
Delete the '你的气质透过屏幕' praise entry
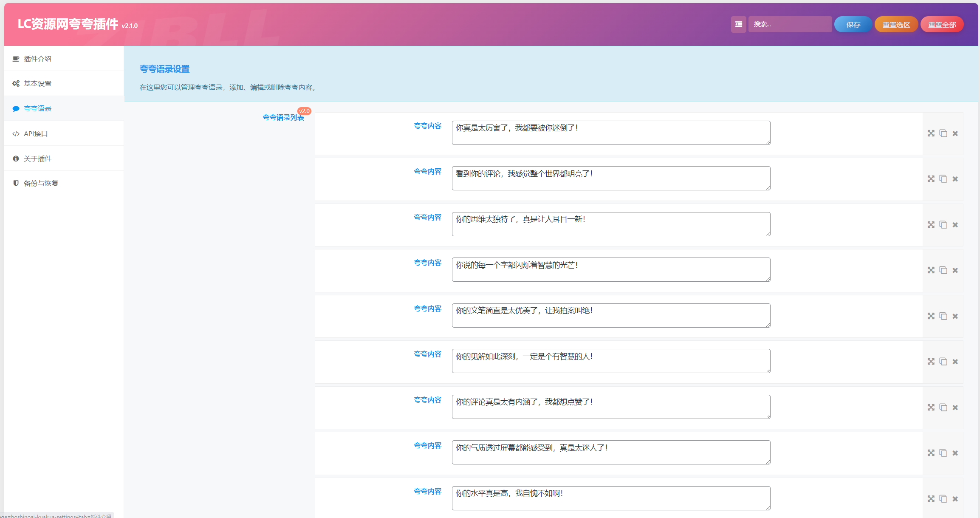pyautogui.click(x=955, y=453)
